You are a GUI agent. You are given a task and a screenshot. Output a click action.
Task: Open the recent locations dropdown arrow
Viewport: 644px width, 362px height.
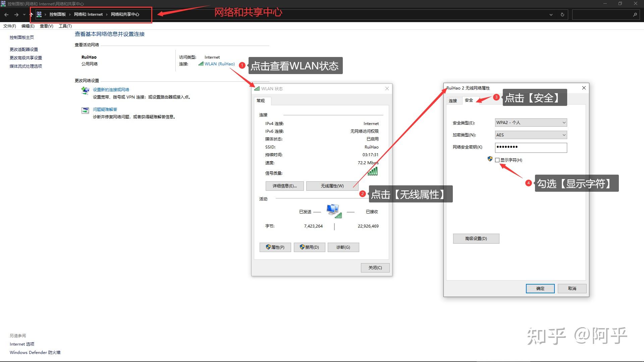point(24,14)
